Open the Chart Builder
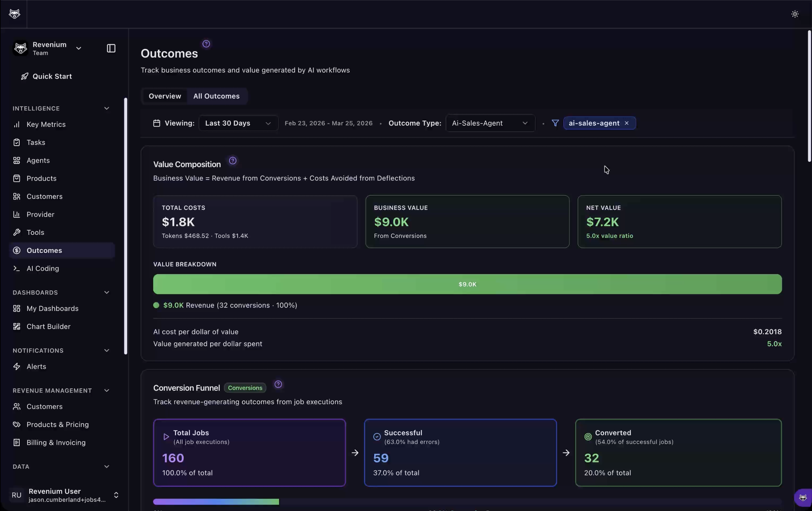The image size is (812, 511). pyautogui.click(x=48, y=326)
